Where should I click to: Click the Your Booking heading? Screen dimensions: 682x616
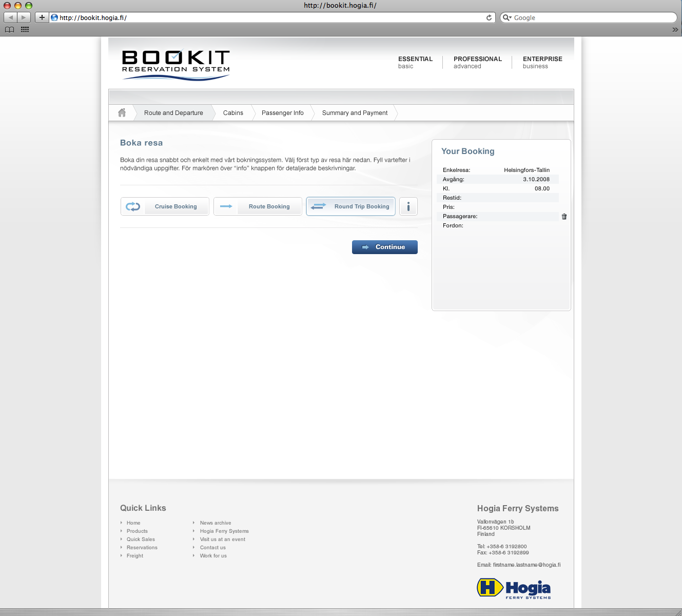468,151
